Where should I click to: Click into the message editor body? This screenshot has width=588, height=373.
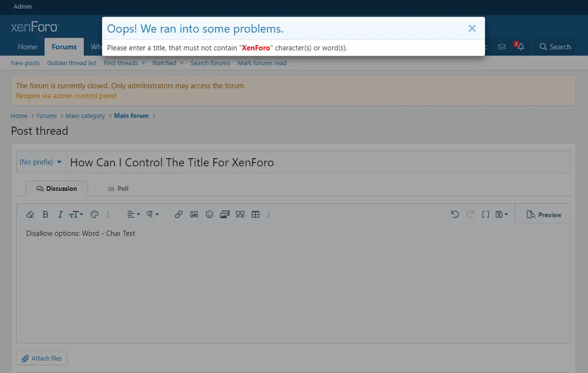293,283
